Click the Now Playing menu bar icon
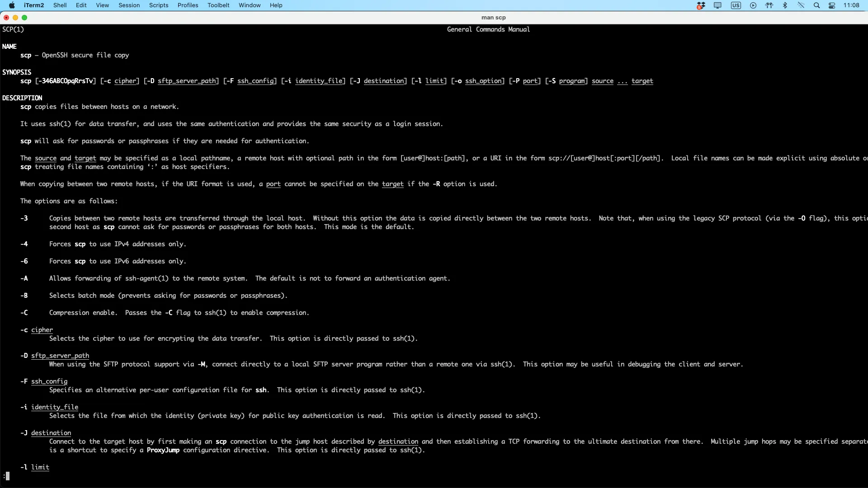Screen dimensions: 868x488 coord(753,5)
